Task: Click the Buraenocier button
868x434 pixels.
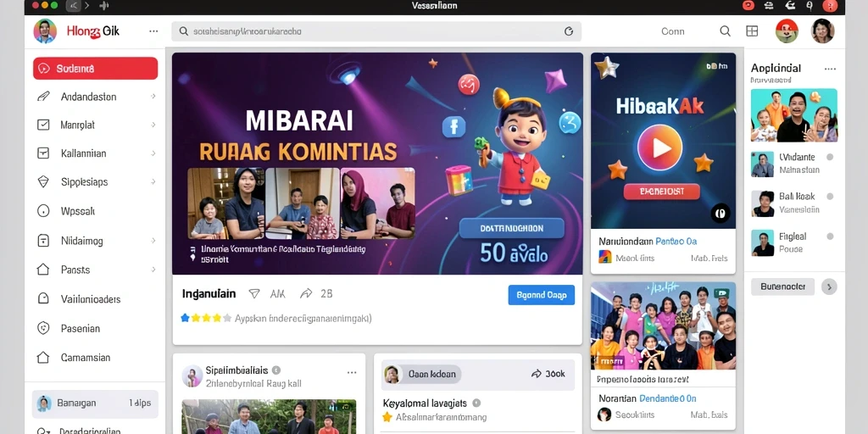Action: [782, 287]
